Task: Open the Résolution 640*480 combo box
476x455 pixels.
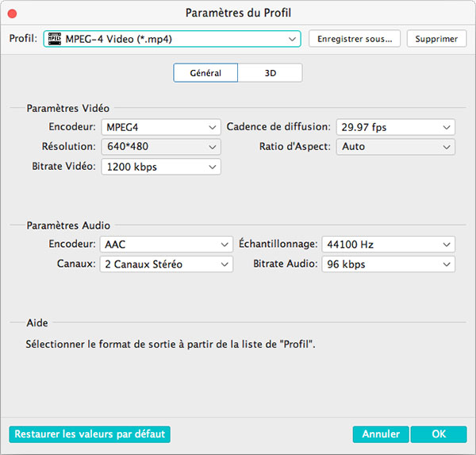Action: 161,147
